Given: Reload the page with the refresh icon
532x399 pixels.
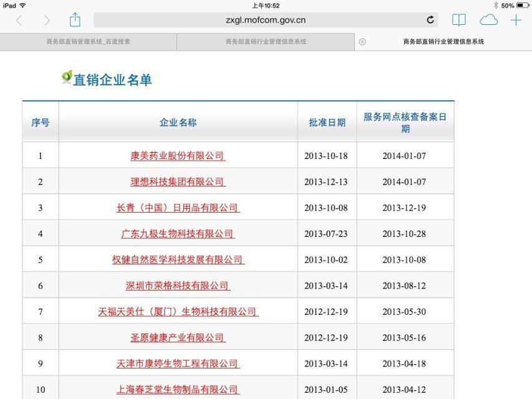Looking at the screenshot, I should coord(430,20).
